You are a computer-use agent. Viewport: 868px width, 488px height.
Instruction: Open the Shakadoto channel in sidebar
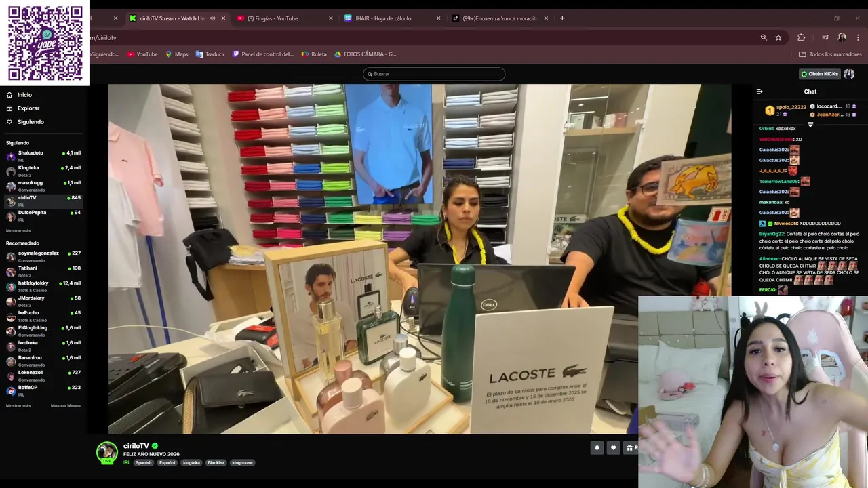[44, 156]
